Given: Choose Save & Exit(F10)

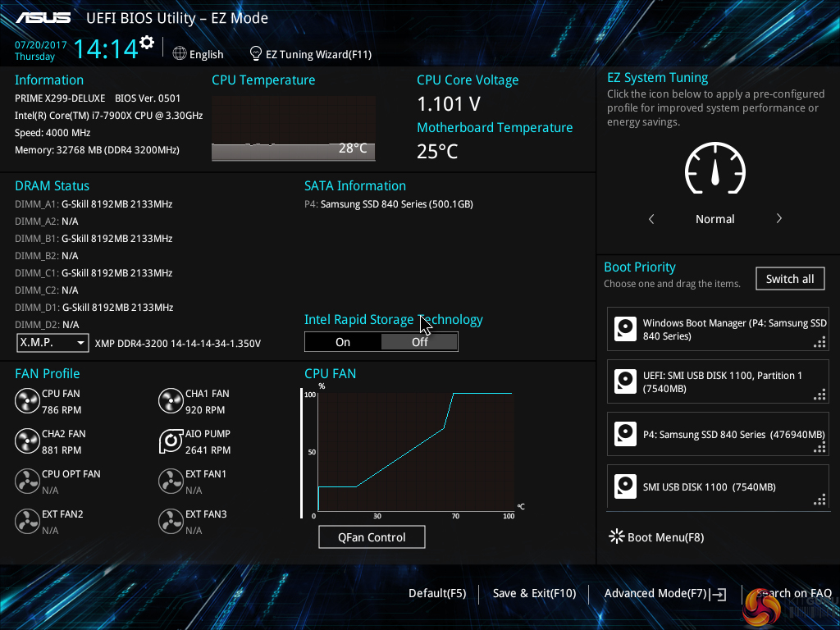Looking at the screenshot, I should 534,593.
